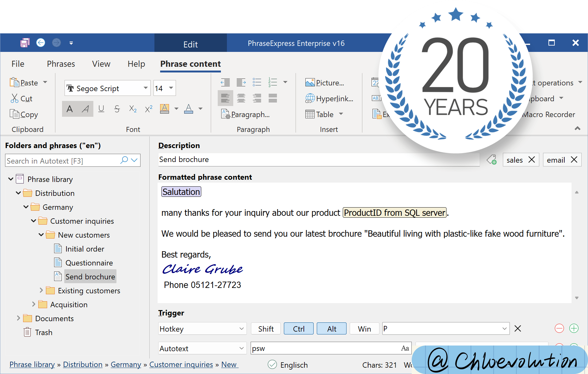This screenshot has width=588, height=374.
Task: Open font color dropdown arrow
Action: coord(200,109)
